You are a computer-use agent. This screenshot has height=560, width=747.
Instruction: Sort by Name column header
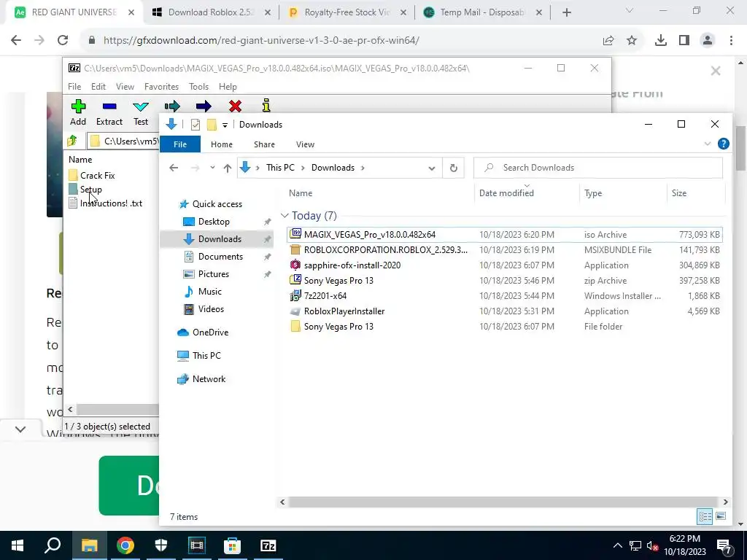(301, 192)
